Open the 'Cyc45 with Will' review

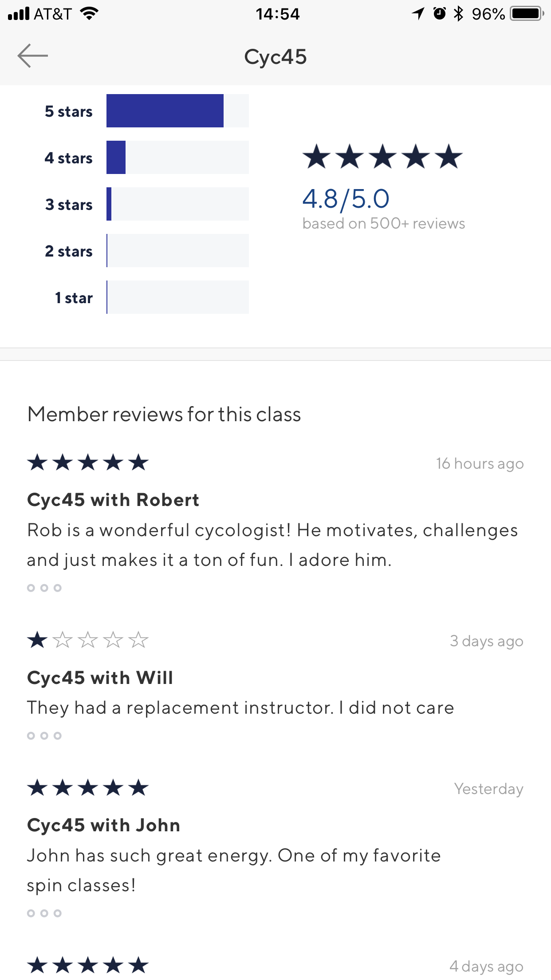100,678
